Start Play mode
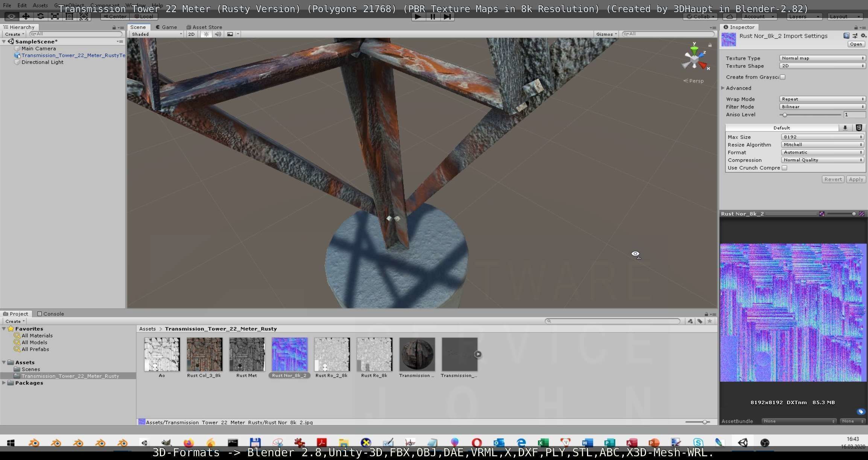Viewport: 868px width, 460px height. pos(418,17)
